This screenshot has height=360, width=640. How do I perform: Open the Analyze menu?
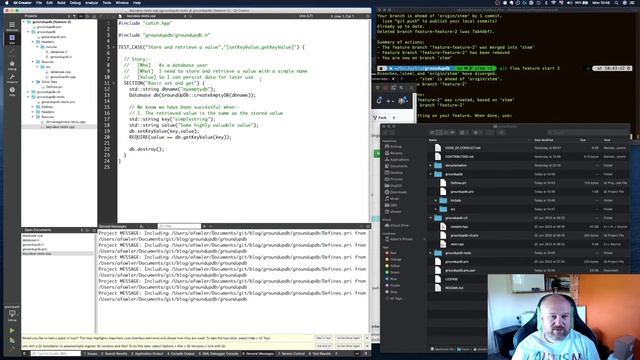(x=91, y=3)
